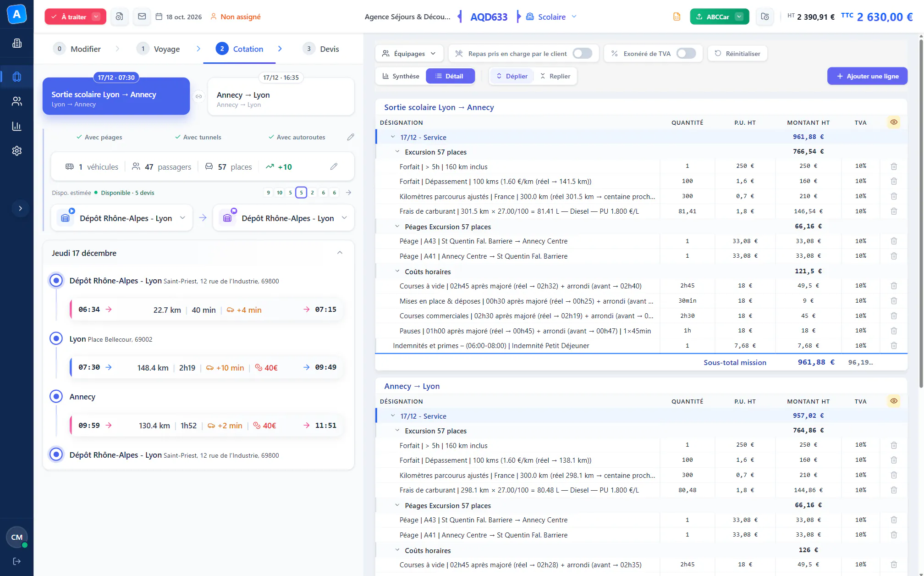Screen dimensions: 924x576
Task: Open the luggage trips icon in sidebar
Action: 17,77
